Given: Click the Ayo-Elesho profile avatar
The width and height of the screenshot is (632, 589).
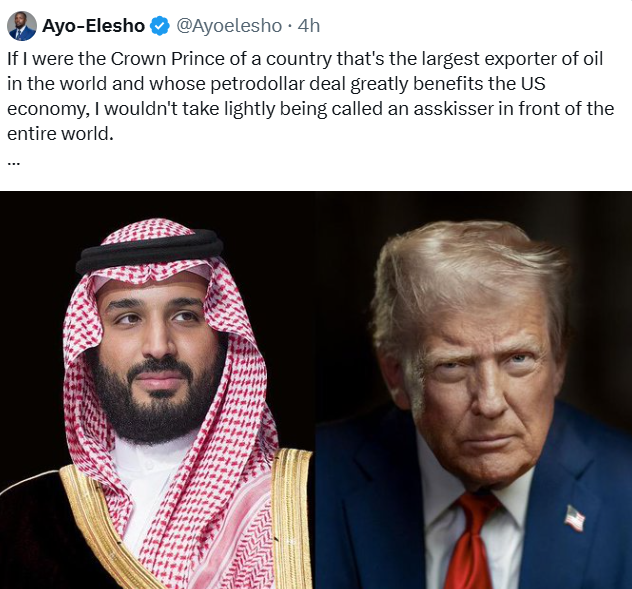Looking at the screenshot, I should [x=21, y=26].
